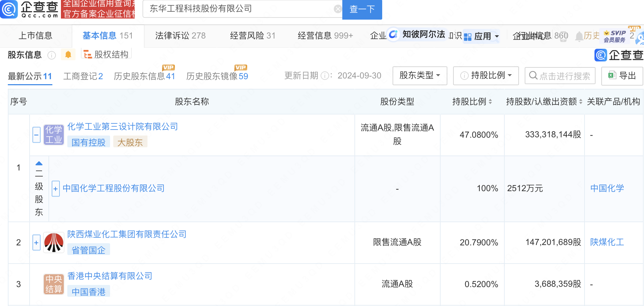Open the 上市信息 tab

[x=35, y=36]
